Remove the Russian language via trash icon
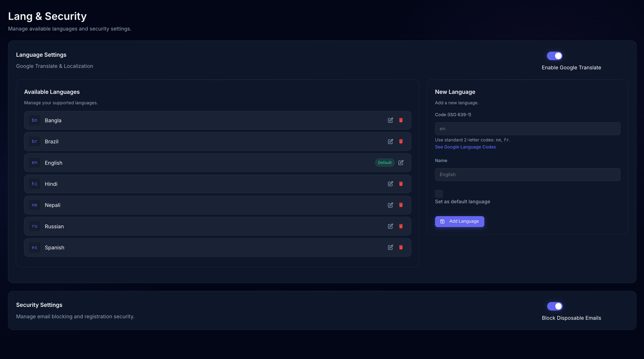 [x=401, y=226]
